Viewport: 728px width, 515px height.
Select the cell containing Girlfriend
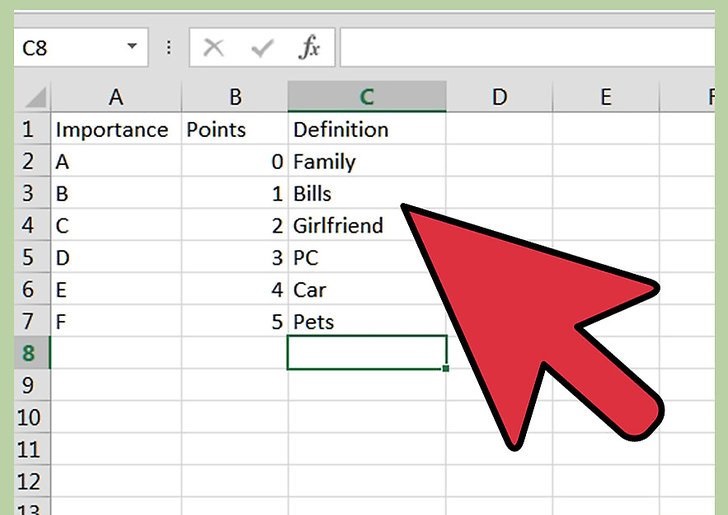(338, 226)
